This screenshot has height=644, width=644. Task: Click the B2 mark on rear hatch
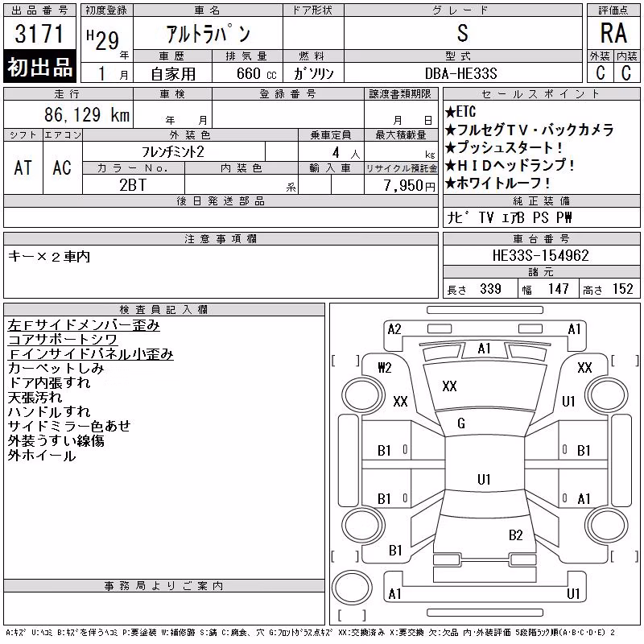coord(515,535)
